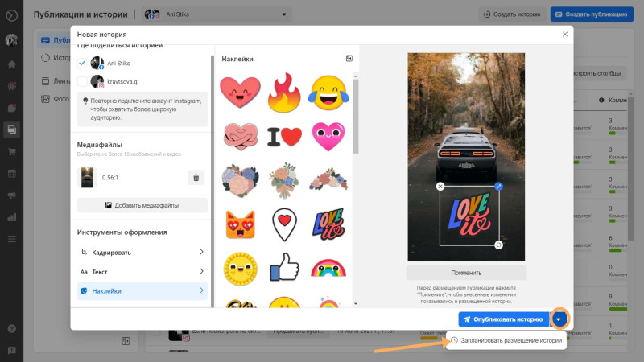Screen dimensions: 644x362
Task: Open the bar chart insights icon in sidebar
Action: click(x=12, y=217)
